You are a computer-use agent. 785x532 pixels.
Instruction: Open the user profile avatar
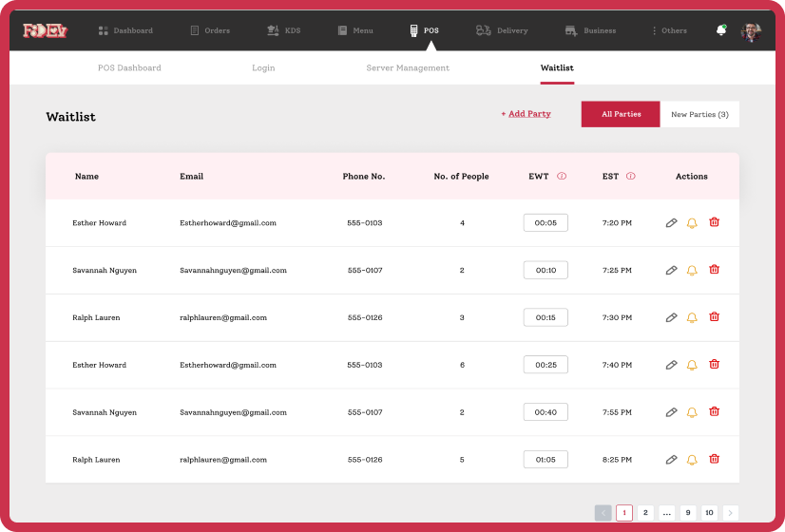tap(751, 30)
